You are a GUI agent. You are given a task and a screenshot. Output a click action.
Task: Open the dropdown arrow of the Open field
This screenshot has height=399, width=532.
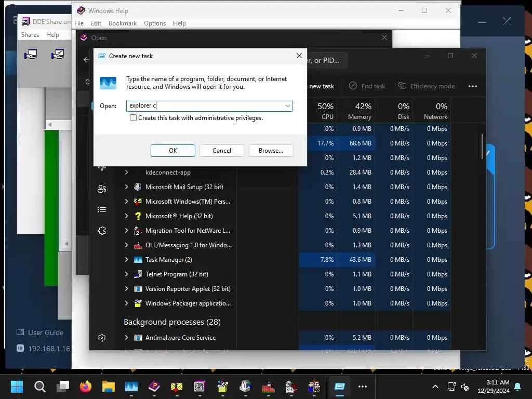(288, 106)
